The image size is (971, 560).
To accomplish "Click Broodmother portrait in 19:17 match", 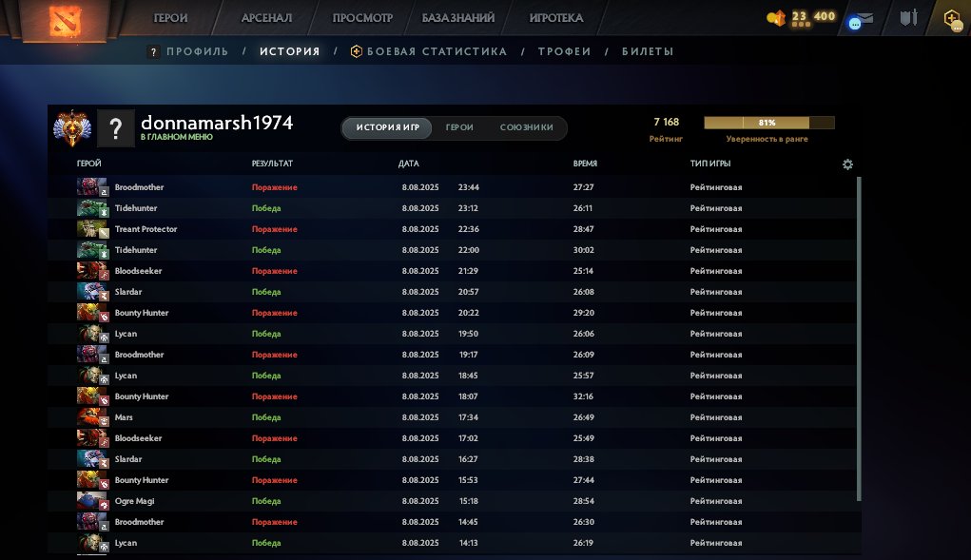I will 92,355.
